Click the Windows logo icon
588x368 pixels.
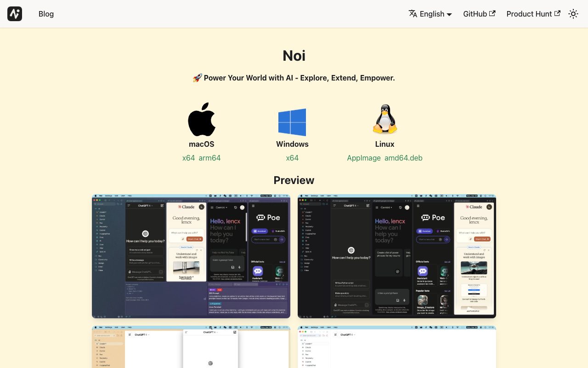292,122
